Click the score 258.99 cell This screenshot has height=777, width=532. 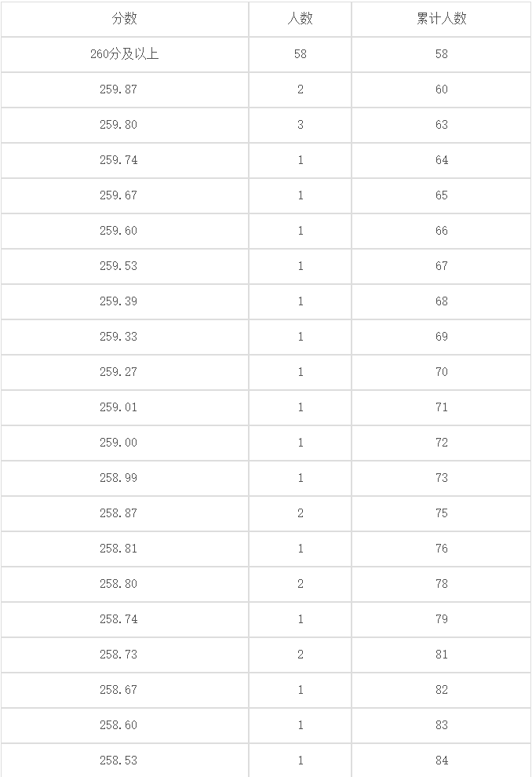[125, 478]
